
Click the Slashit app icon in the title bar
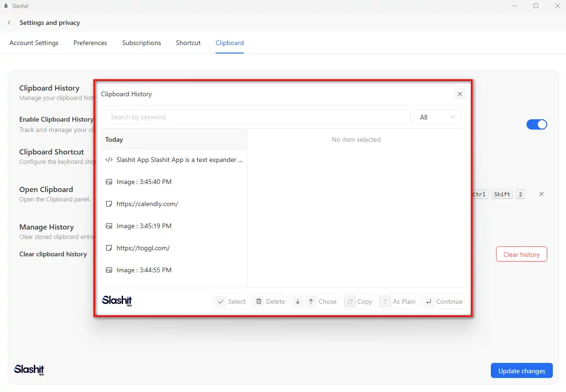pos(6,6)
